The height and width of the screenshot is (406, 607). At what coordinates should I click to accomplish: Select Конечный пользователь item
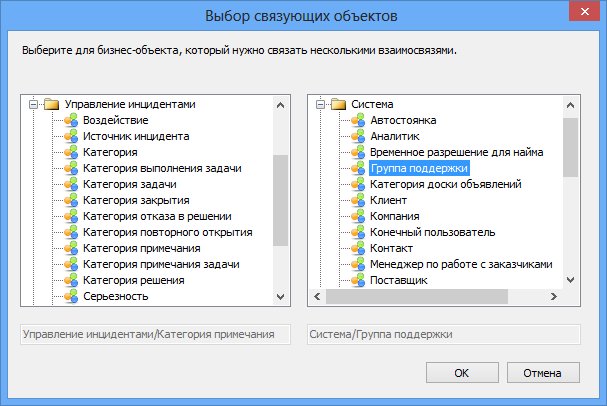click(x=432, y=232)
